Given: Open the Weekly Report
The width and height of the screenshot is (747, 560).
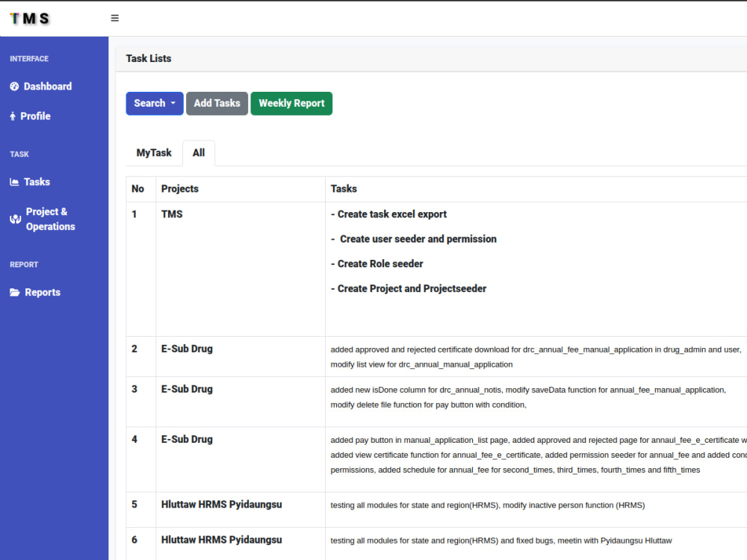Looking at the screenshot, I should coord(291,103).
